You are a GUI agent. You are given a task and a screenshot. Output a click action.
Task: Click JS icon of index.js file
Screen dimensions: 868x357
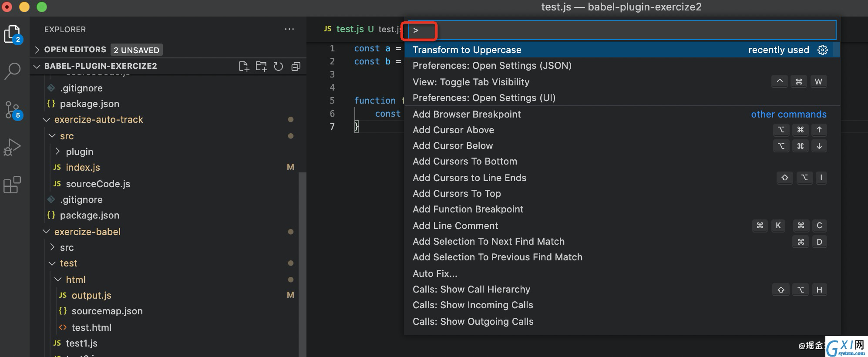point(57,167)
